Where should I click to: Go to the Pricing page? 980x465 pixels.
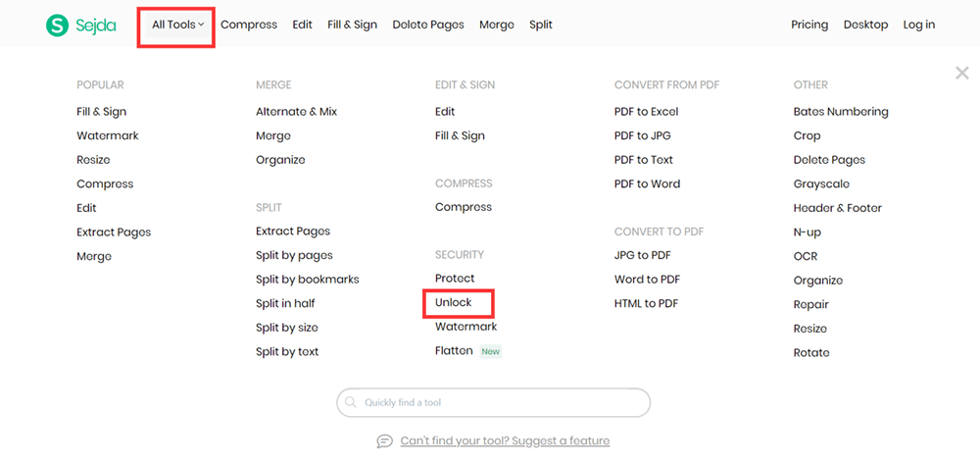pos(809,25)
